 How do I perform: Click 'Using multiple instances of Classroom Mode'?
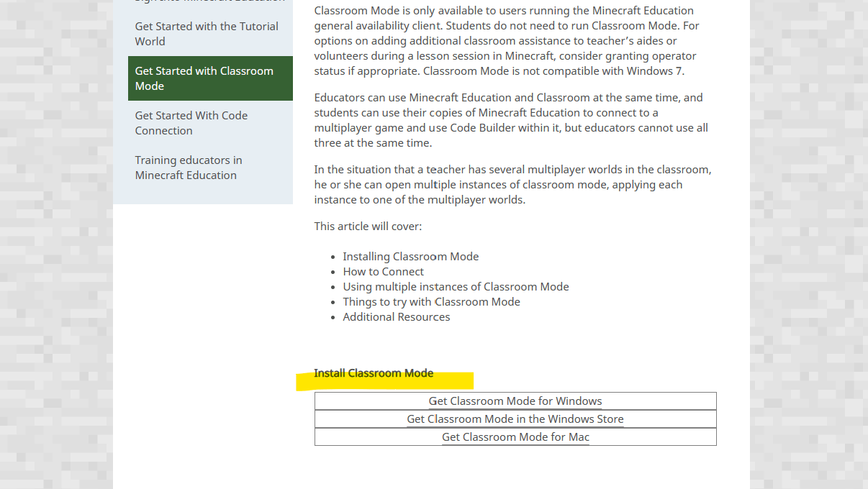[x=456, y=287]
